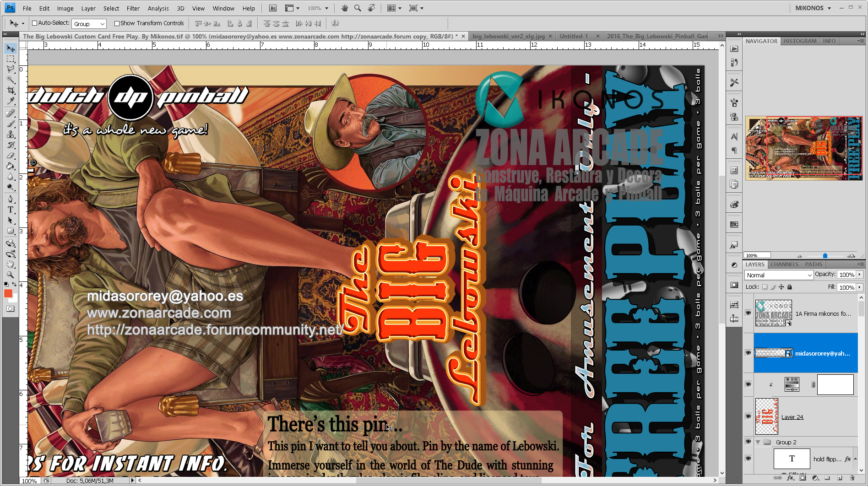The width and height of the screenshot is (868, 486).
Task: Select the Pen tool
Action: (x=11, y=199)
